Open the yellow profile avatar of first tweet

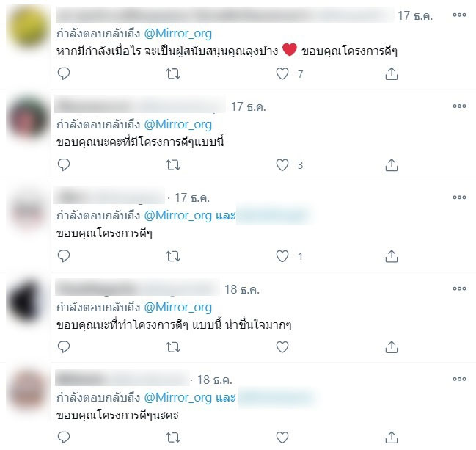(x=28, y=27)
